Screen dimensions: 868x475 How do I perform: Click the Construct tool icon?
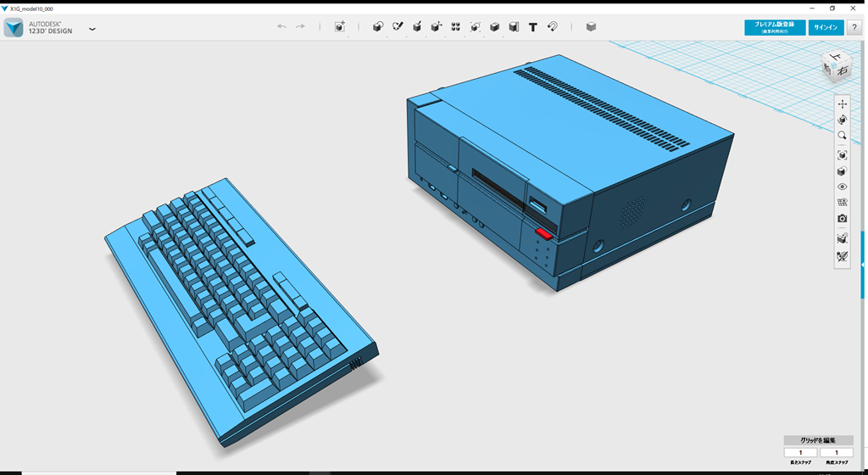pyautogui.click(x=417, y=27)
